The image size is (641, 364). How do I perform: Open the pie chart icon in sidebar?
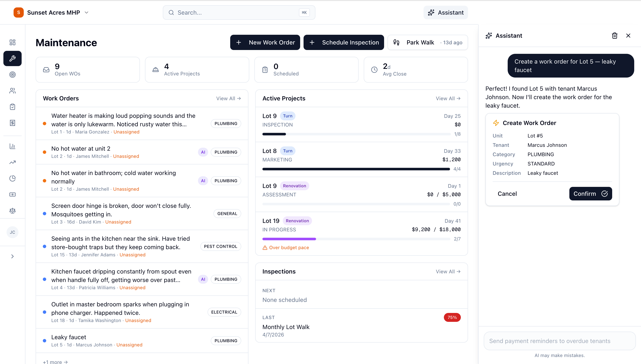13,178
